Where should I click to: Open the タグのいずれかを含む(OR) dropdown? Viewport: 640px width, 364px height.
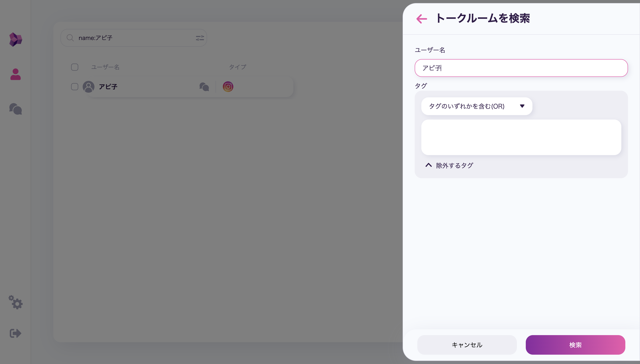click(x=476, y=106)
